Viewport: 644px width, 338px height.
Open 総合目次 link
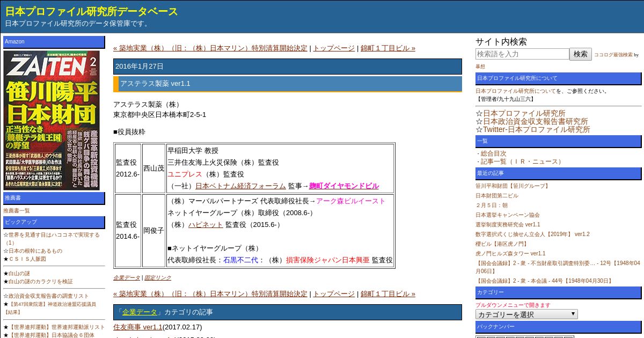click(x=493, y=153)
